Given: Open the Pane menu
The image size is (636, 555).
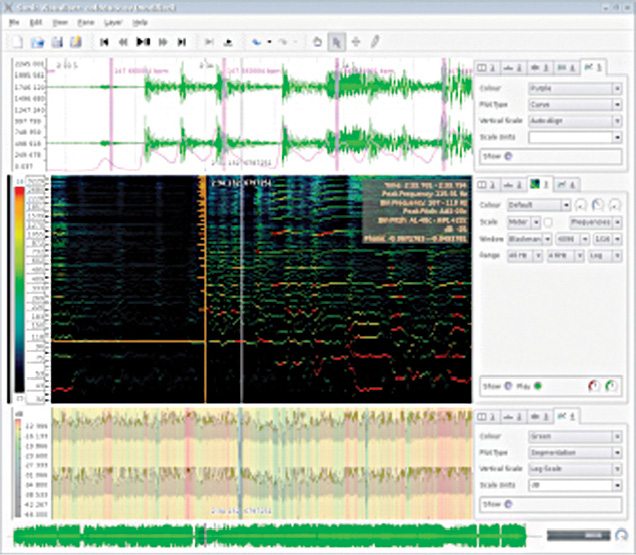Looking at the screenshot, I should tap(87, 21).
